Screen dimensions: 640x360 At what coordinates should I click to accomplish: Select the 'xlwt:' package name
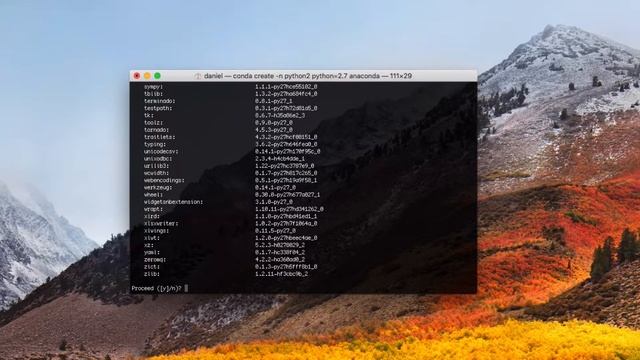[x=152, y=238]
